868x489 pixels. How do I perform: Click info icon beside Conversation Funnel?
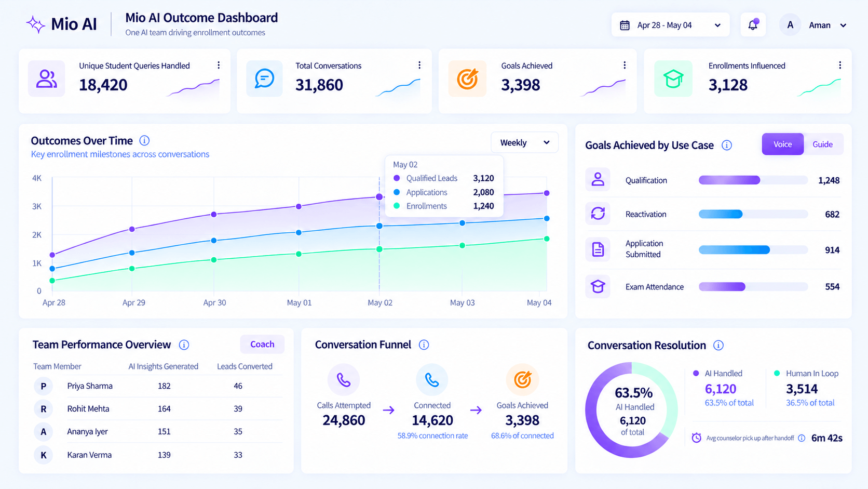pyautogui.click(x=424, y=345)
